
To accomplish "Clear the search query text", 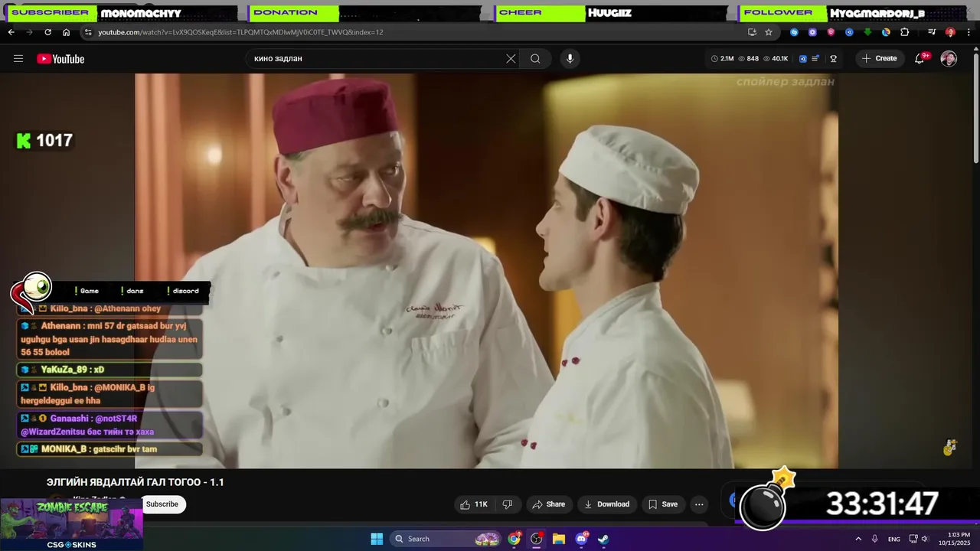I will 511,59.
